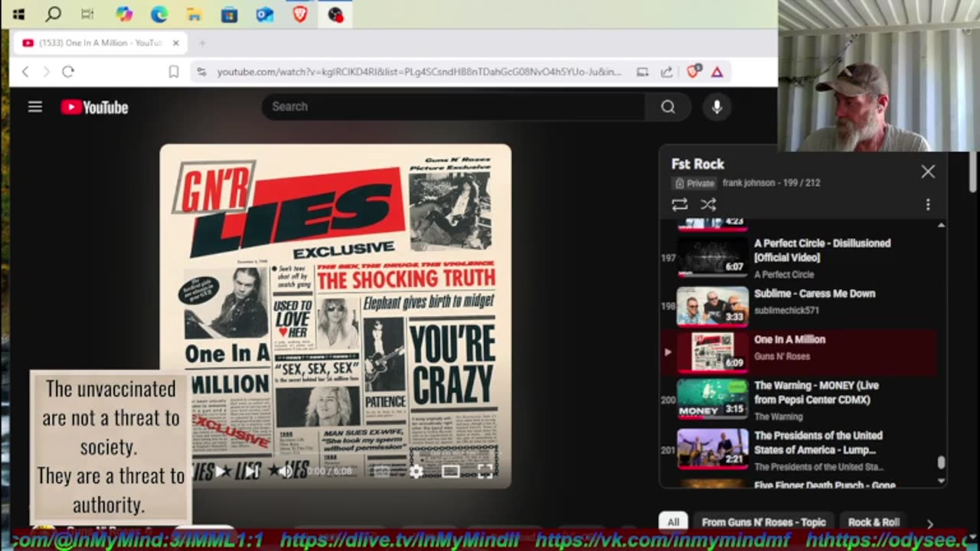This screenshot has width=980, height=551.
Task: Open a new browser tab
Action: point(202,43)
